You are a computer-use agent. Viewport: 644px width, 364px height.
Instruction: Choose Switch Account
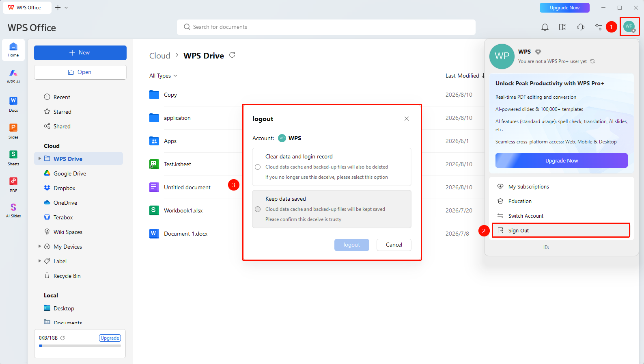click(561, 216)
